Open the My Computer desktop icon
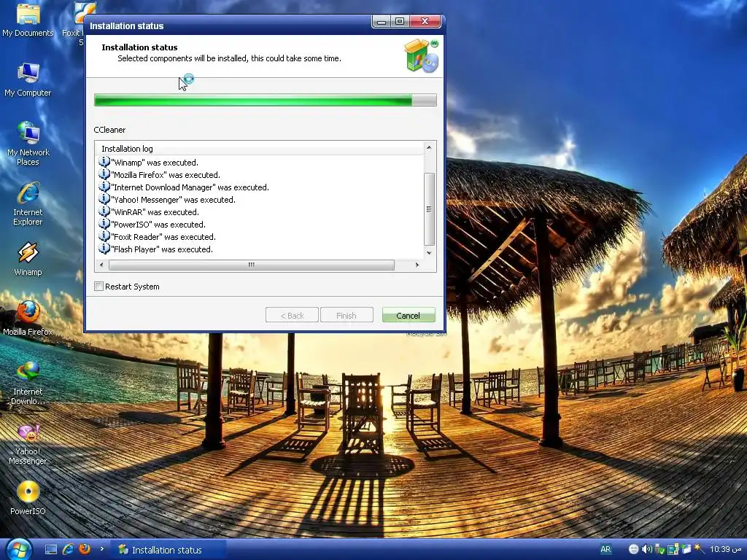 tap(28, 79)
